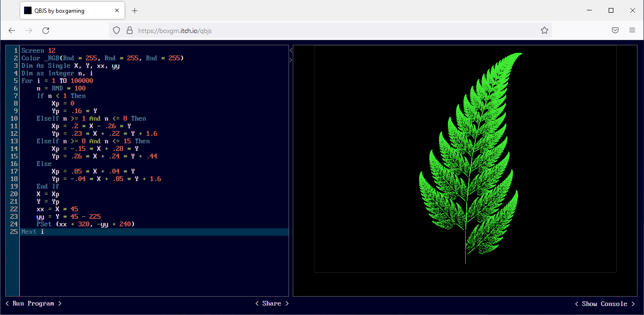This screenshot has height=315, width=644.
Task: Collapse the code panel with left chevron
Action: tap(291, 50)
